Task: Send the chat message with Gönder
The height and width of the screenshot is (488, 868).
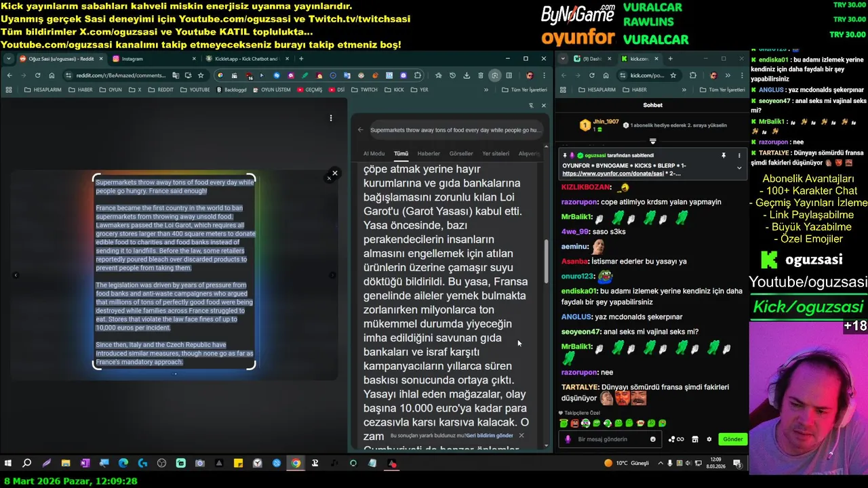Action: 733,439
